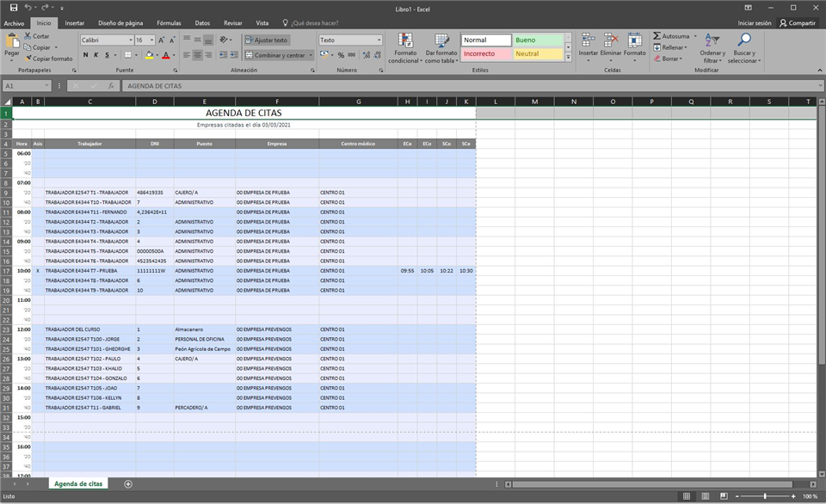Open the Texto number format dropdown
Screen dimensions: 826x504
[x=379, y=40]
